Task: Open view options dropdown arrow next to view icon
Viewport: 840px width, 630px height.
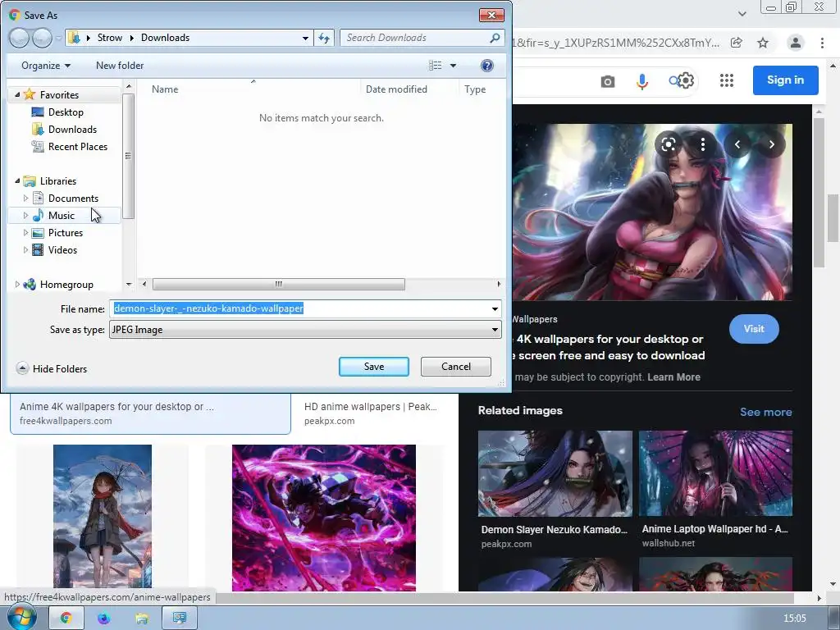Action: [x=453, y=66]
